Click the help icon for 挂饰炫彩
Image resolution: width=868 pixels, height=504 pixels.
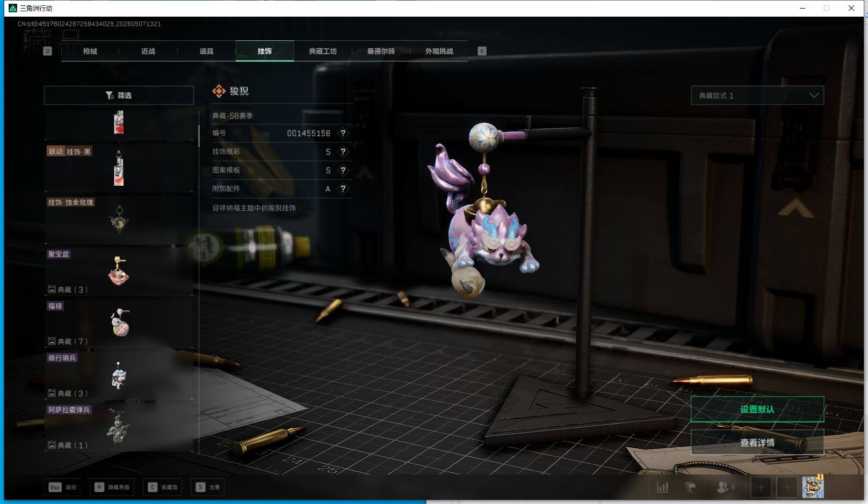coord(343,152)
